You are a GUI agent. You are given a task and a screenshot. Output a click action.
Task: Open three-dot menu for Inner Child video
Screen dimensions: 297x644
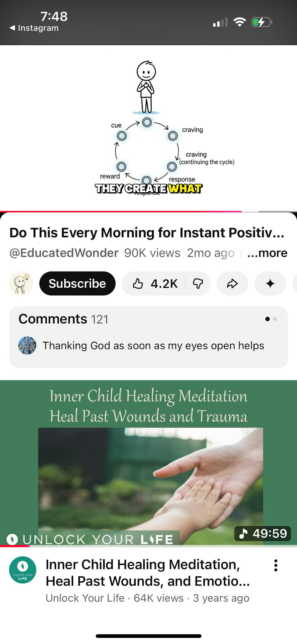276,565
